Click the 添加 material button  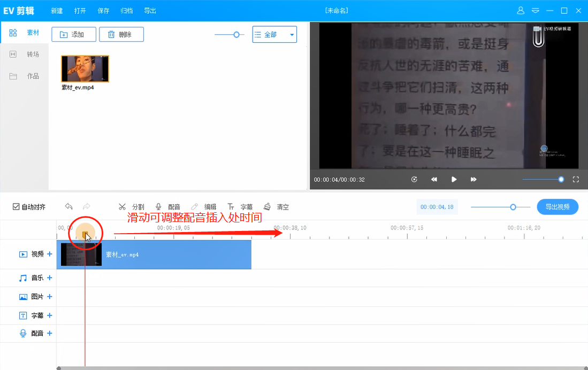pos(74,35)
